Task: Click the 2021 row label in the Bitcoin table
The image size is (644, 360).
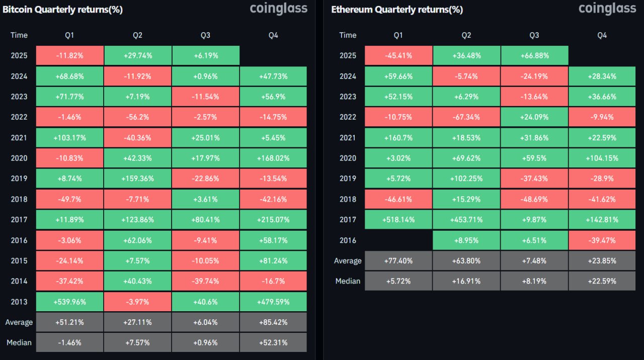Action: pos(19,138)
